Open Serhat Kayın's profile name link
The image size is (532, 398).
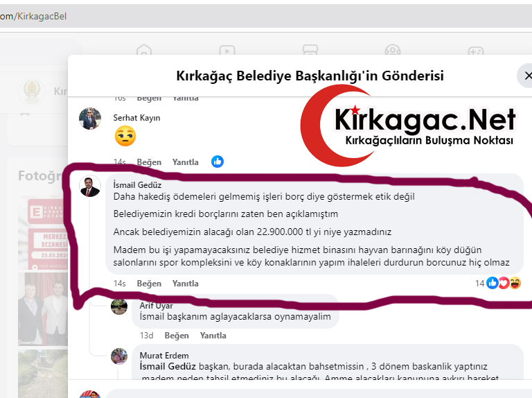(x=136, y=118)
